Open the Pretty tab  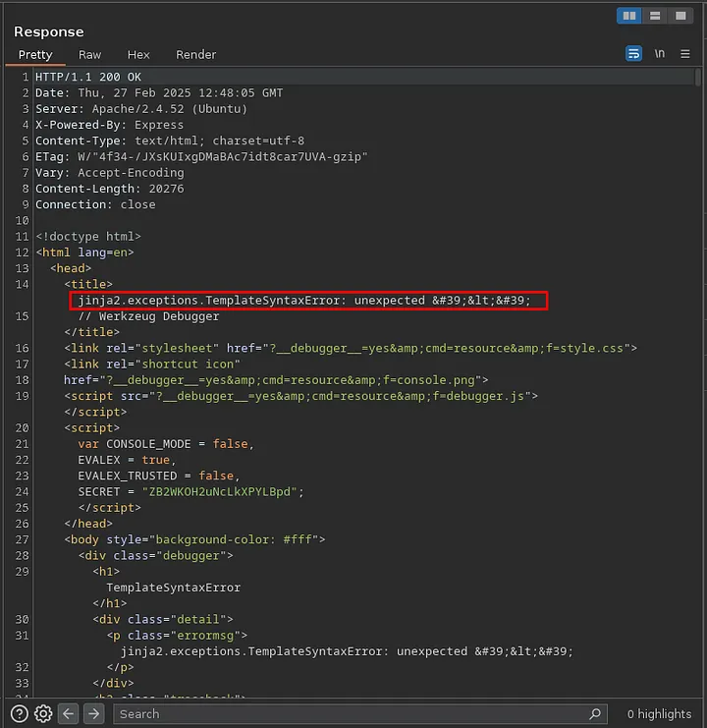pos(35,55)
